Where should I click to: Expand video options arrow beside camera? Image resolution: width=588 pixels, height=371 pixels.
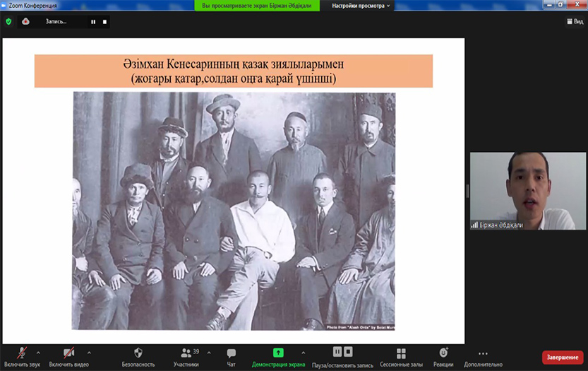(89, 352)
